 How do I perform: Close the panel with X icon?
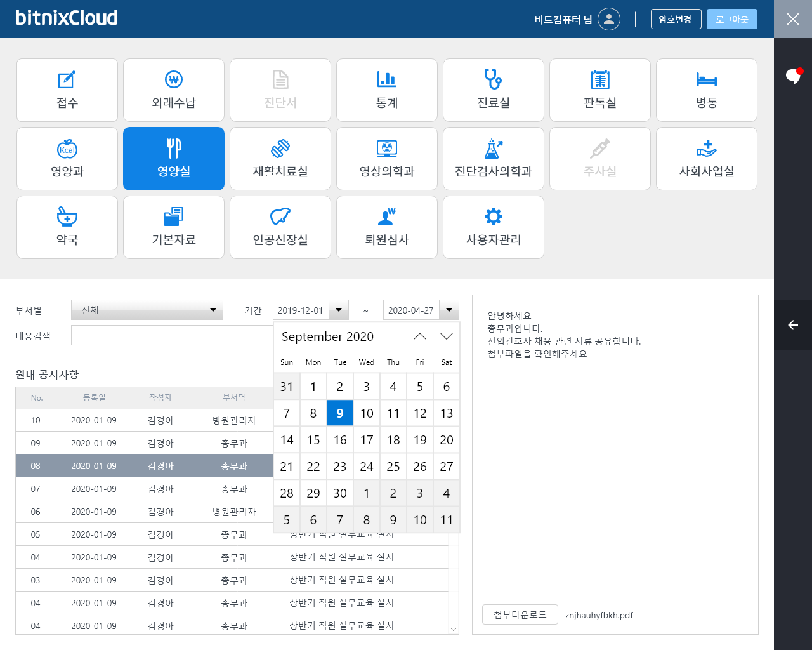[793, 19]
